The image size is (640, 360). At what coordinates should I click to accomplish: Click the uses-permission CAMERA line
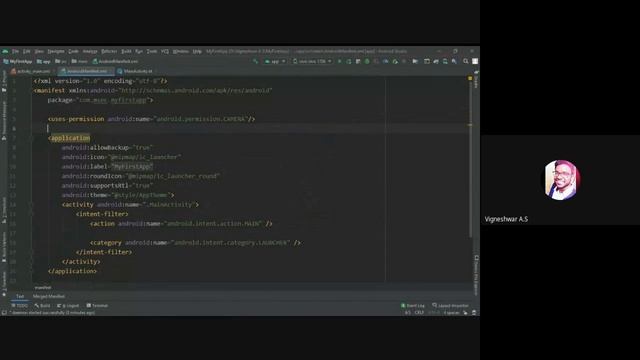(151, 119)
